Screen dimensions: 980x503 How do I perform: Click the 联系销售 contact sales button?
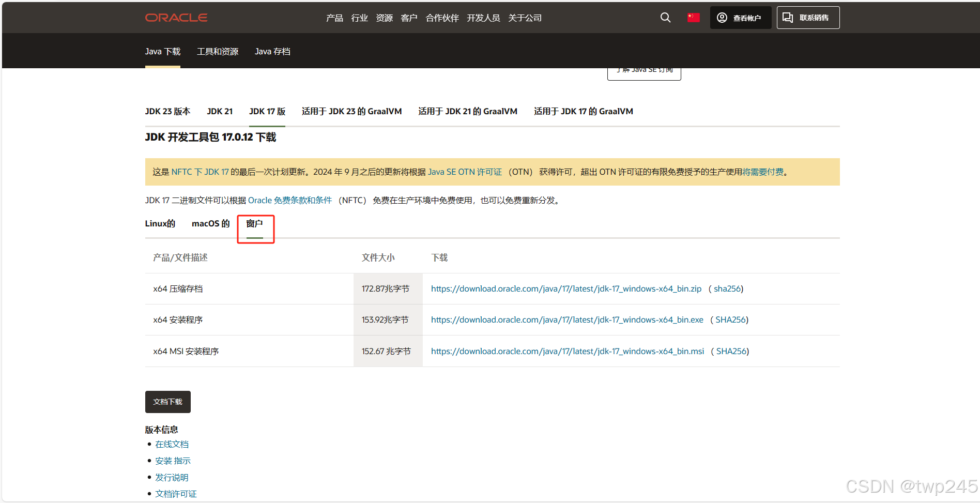[808, 18]
